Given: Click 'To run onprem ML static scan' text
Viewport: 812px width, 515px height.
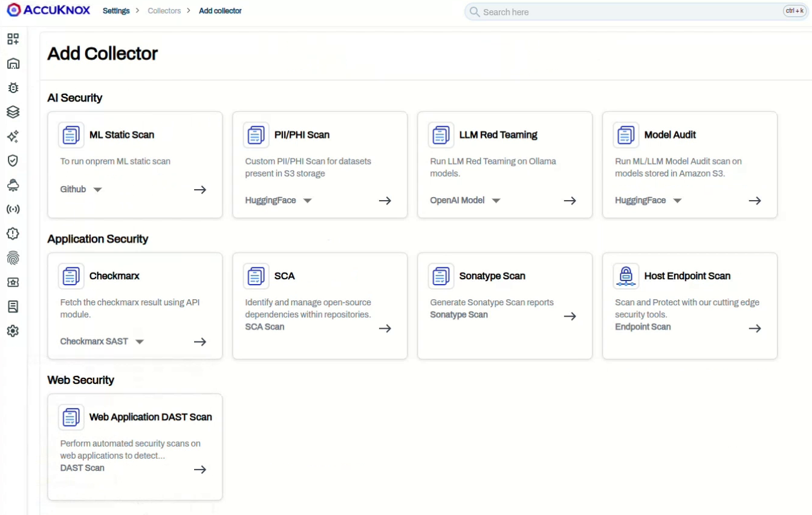Looking at the screenshot, I should pos(115,161).
